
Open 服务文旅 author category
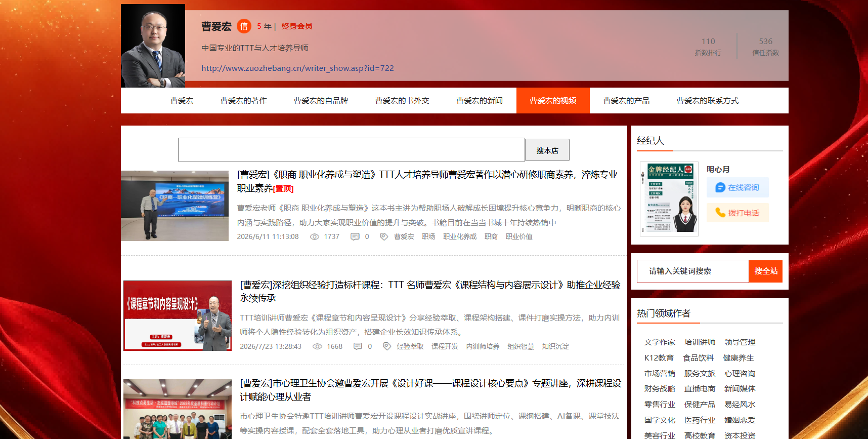click(x=700, y=374)
